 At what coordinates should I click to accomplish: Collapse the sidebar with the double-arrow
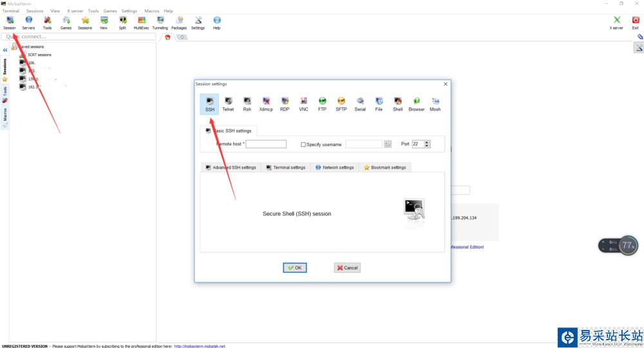coord(5,50)
